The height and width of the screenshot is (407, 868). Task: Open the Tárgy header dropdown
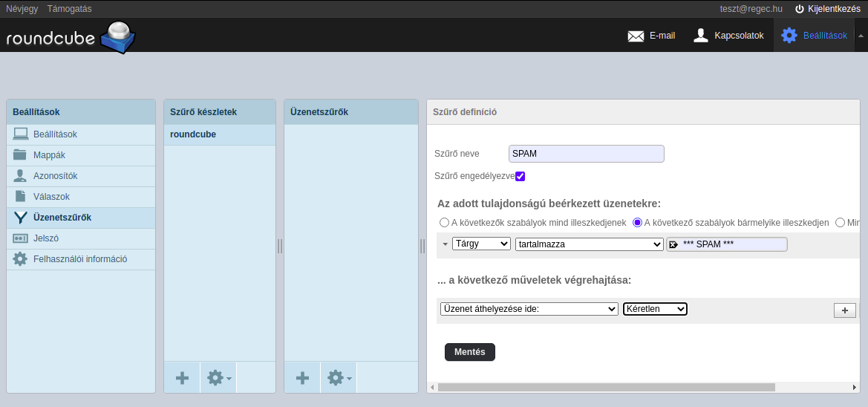click(481, 244)
